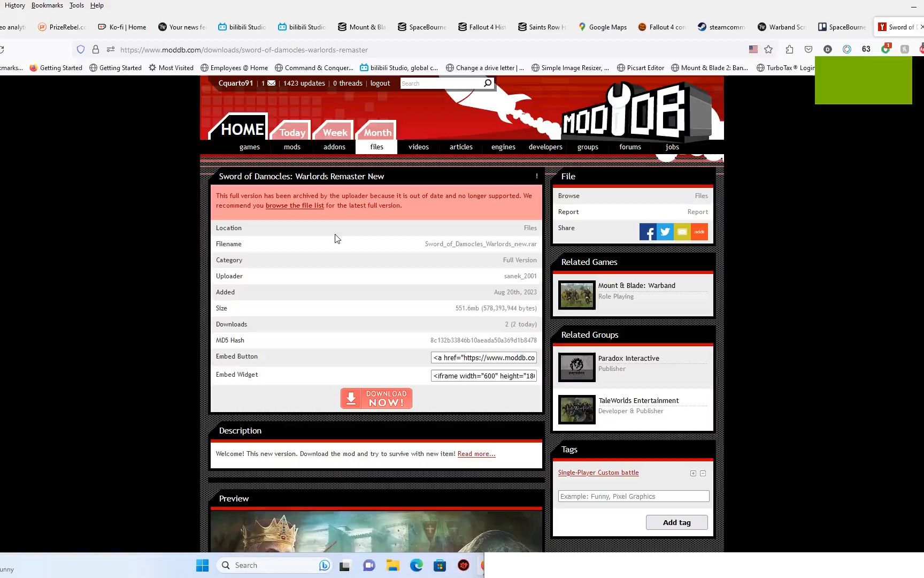Open the addons navigation item

(334, 147)
